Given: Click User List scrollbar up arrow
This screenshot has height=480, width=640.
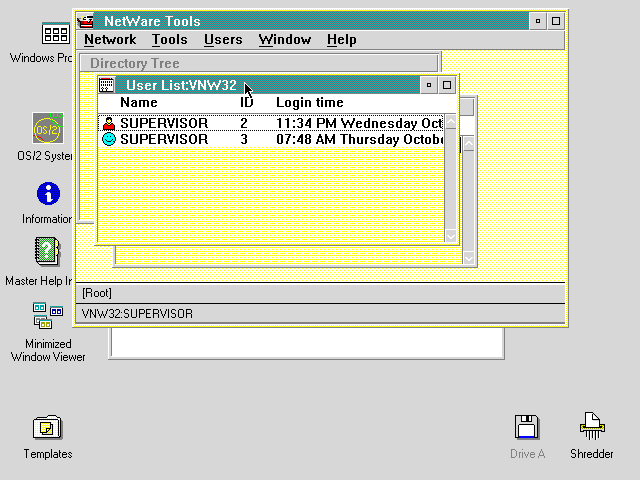Looking at the screenshot, I should (x=451, y=122).
